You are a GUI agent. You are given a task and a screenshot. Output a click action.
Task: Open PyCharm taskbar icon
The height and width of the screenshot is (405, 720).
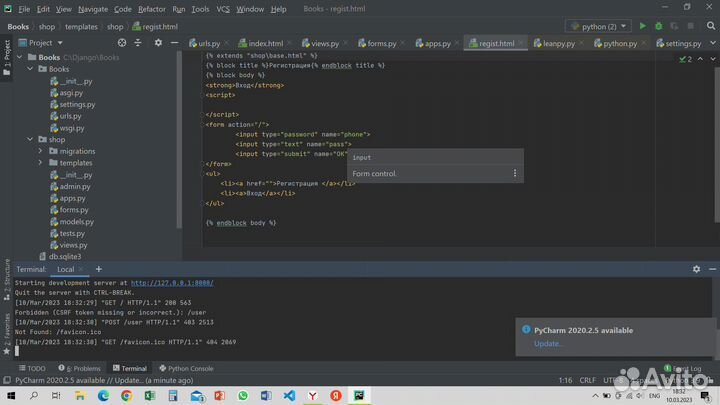(x=359, y=395)
